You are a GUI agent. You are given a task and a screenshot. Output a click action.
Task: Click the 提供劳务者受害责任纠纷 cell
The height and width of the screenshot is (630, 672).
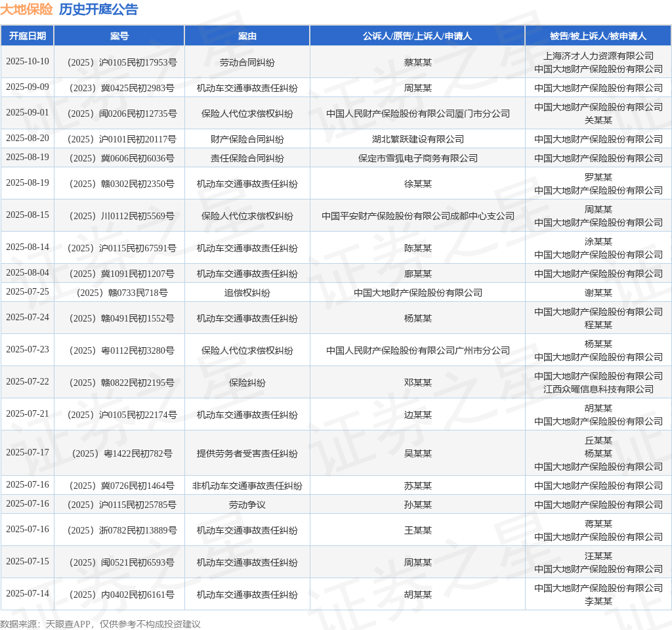coord(247,454)
